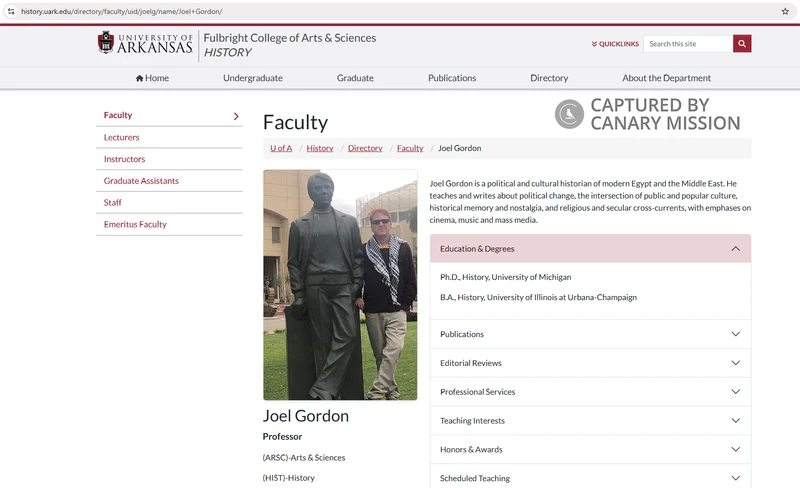Click the (HIST)-History text

pyautogui.click(x=289, y=478)
